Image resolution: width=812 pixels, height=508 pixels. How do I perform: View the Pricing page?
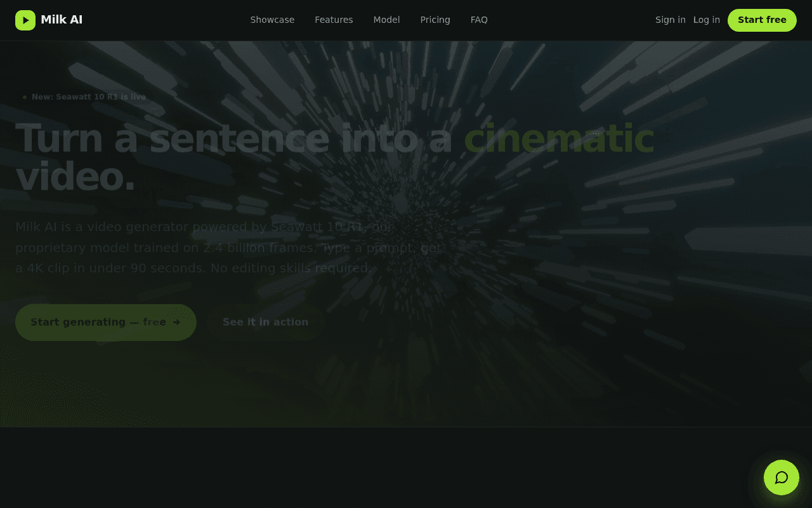tap(435, 20)
